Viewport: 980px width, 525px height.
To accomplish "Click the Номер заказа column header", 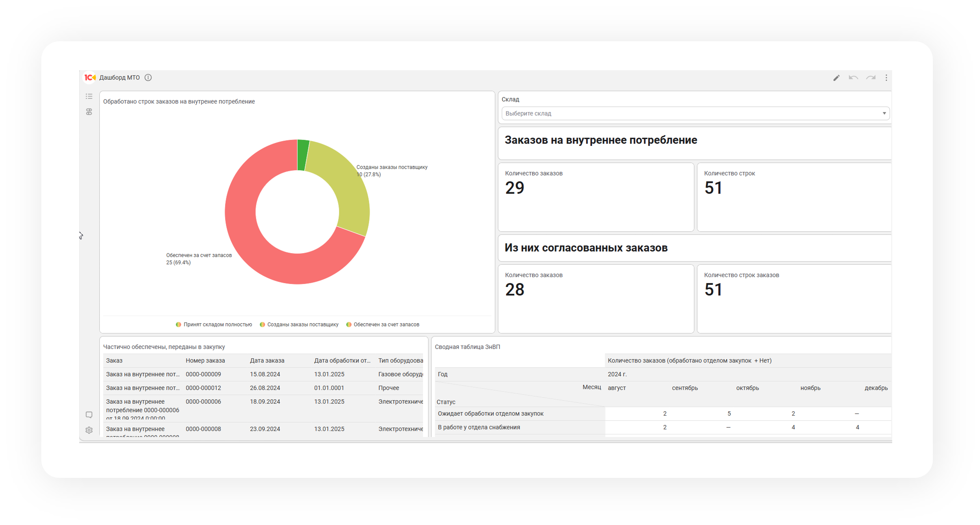I will [205, 360].
